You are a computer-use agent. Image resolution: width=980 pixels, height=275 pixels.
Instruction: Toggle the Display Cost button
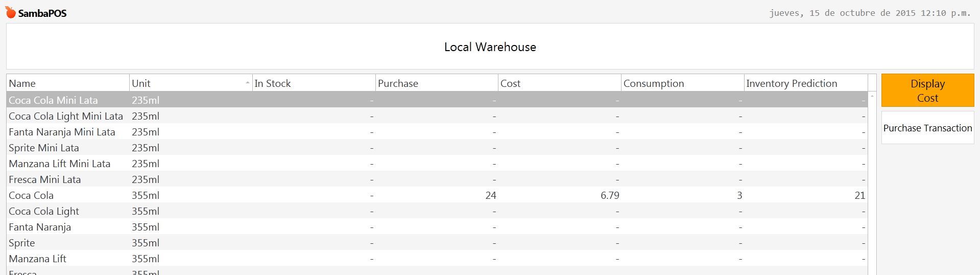point(927,90)
